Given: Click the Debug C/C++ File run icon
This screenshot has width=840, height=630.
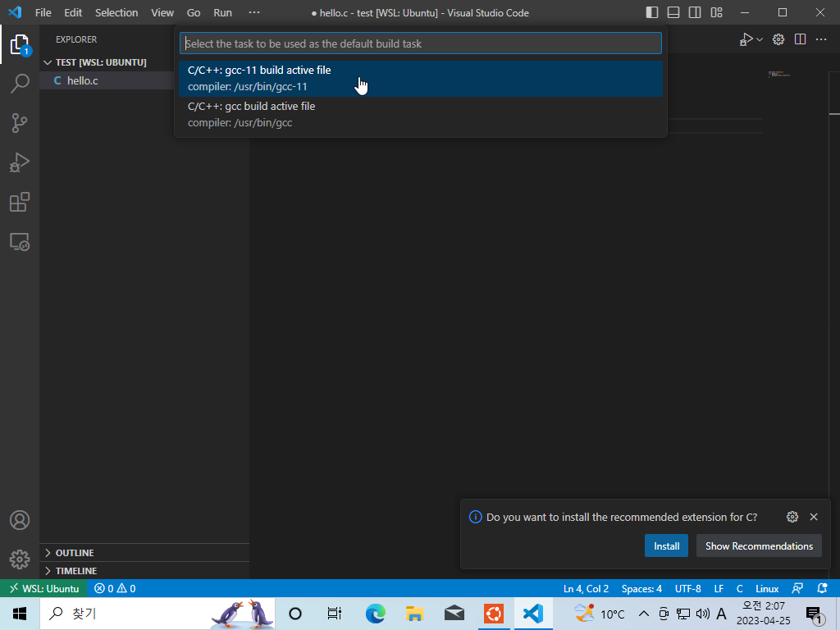Looking at the screenshot, I should point(746,39).
